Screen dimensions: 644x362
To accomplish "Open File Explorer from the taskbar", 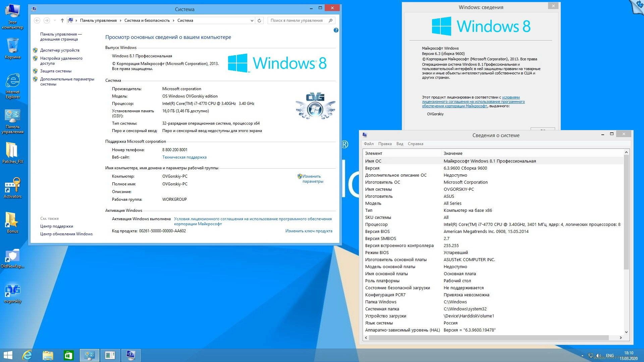I will point(48,355).
